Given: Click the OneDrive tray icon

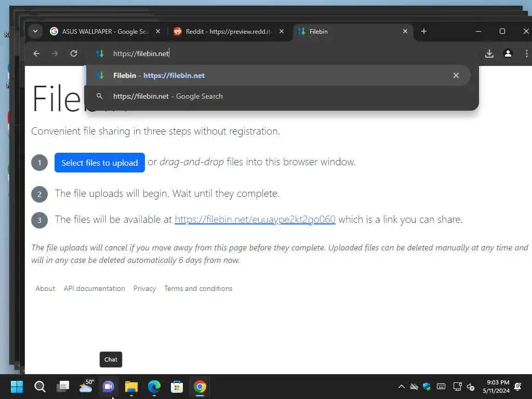Looking at the screenshot, I should 414,387.
